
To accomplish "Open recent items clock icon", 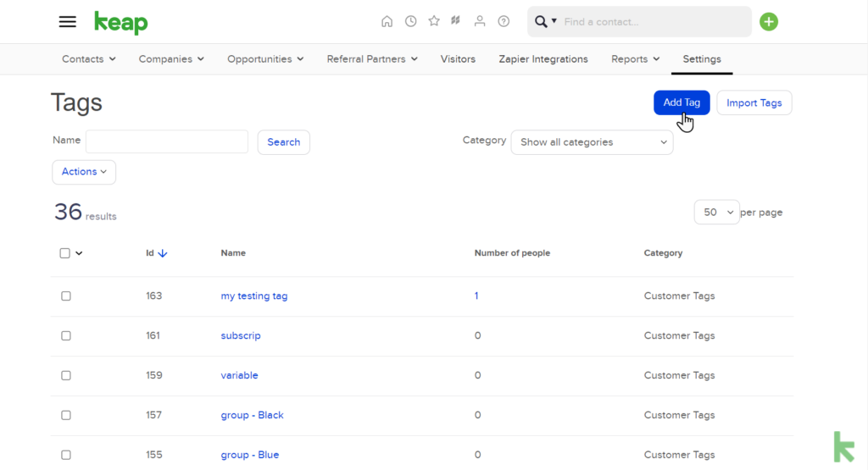I will (411, 21).
